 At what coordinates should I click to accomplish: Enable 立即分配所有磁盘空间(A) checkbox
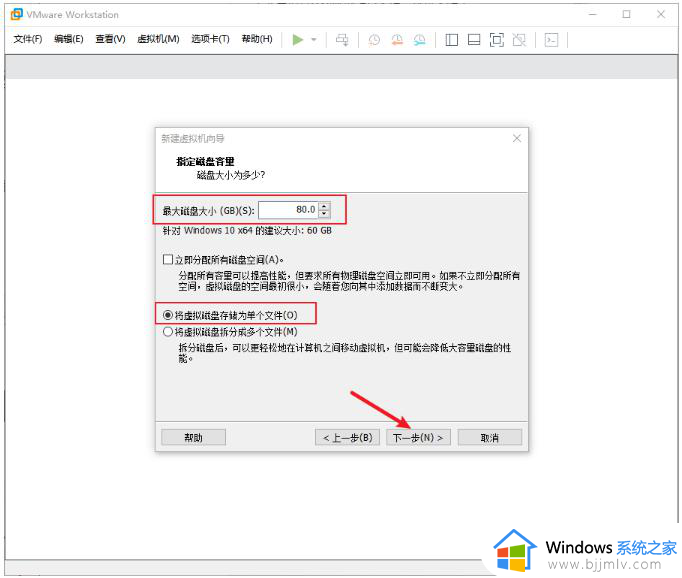click(x=168, y=260)
